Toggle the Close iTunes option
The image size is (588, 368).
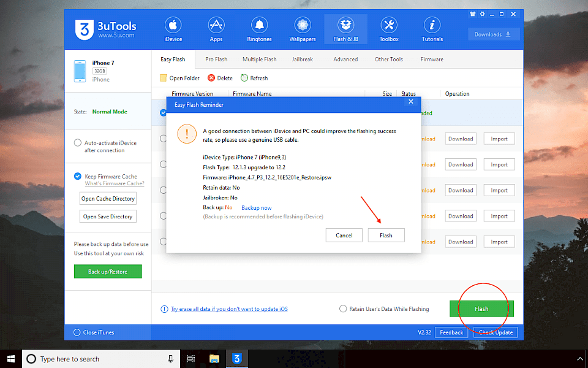pyautogui.click(x=77, y=332)
